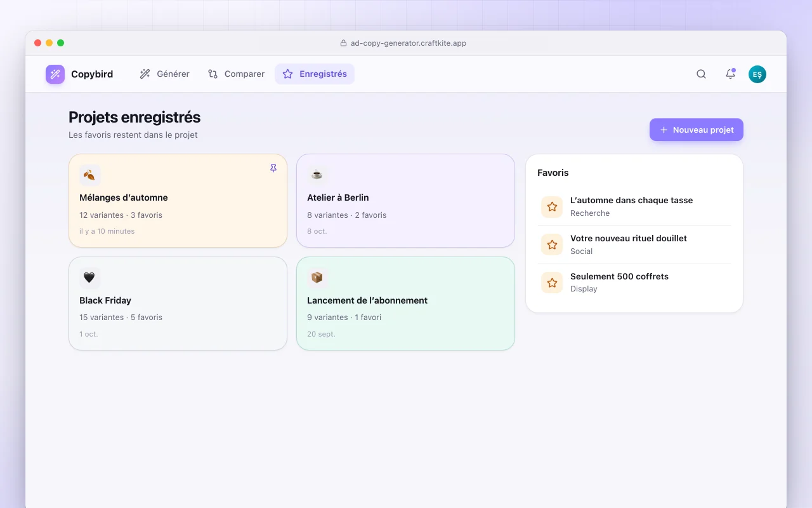Open the ES user avatar
This screenshot has width=812, height=508.
pos(757,74)
